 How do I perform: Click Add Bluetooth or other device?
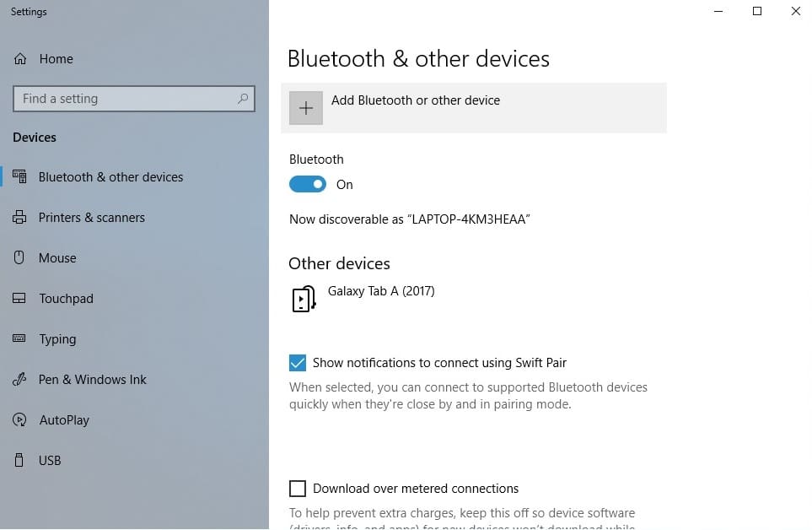(x=416, y=100)
